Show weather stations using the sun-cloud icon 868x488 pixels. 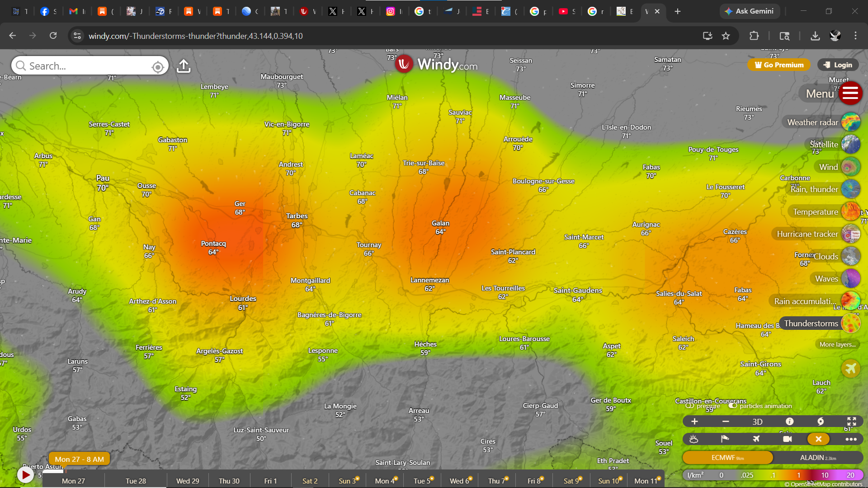click(x=694, y=439)
